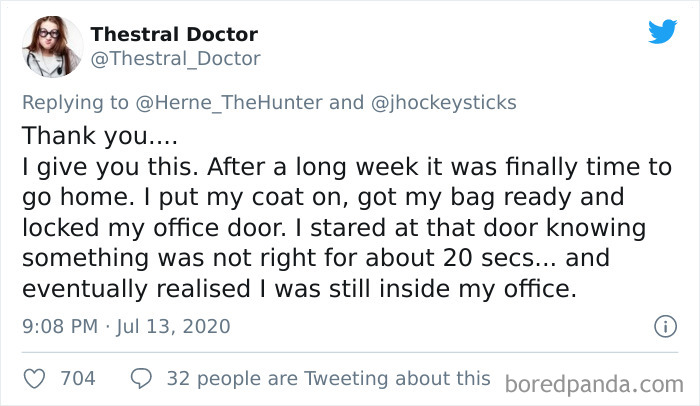Open the @Thestral_Doctor handle link
Viewport: 700px width, 406px height.
point(175,58)
